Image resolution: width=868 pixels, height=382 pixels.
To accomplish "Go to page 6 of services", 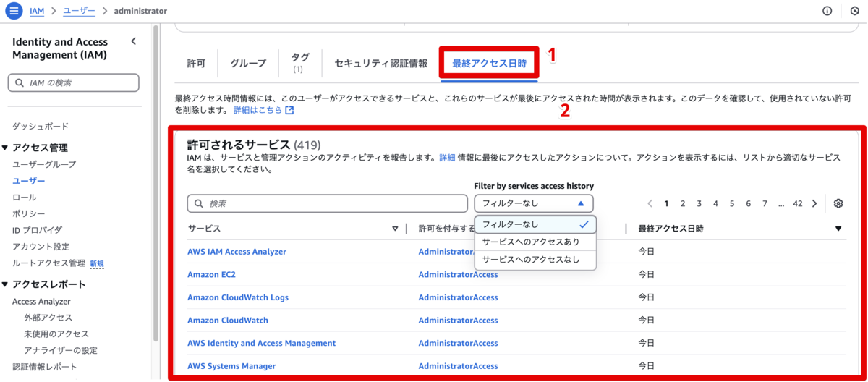I will click(749, 204).
